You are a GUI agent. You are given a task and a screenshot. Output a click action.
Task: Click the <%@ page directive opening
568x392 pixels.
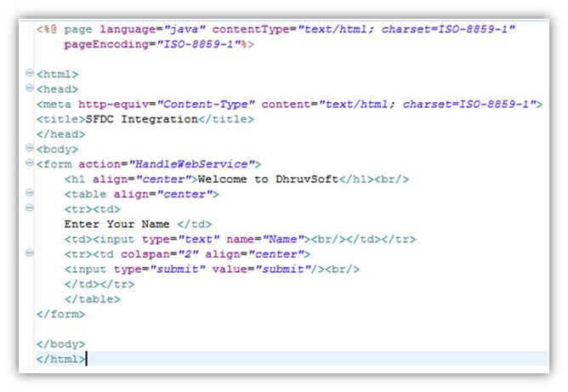(x=64, y=29)
